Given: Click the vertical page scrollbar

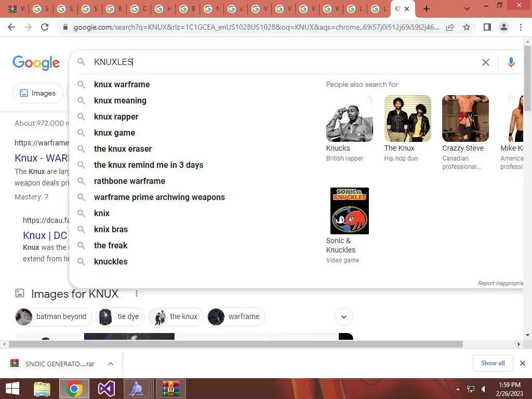Looking at the screenshot, I should [x=527, y=78].
